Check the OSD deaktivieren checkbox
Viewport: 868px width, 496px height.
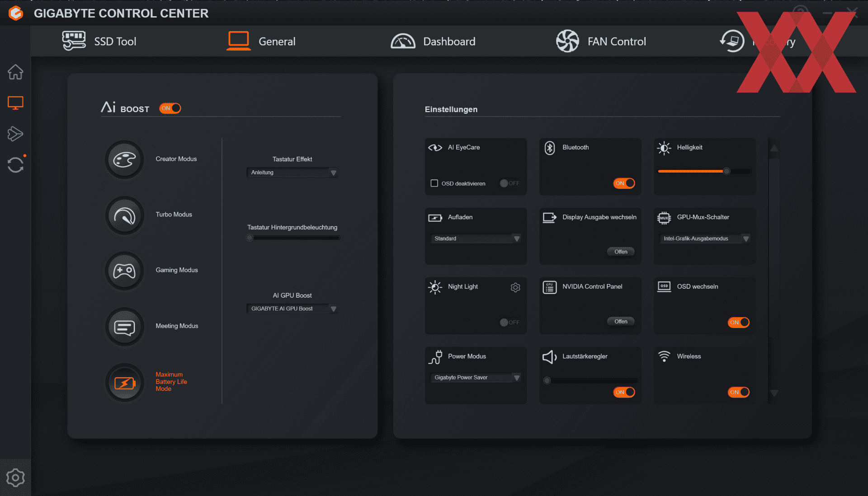coord(434,183)
